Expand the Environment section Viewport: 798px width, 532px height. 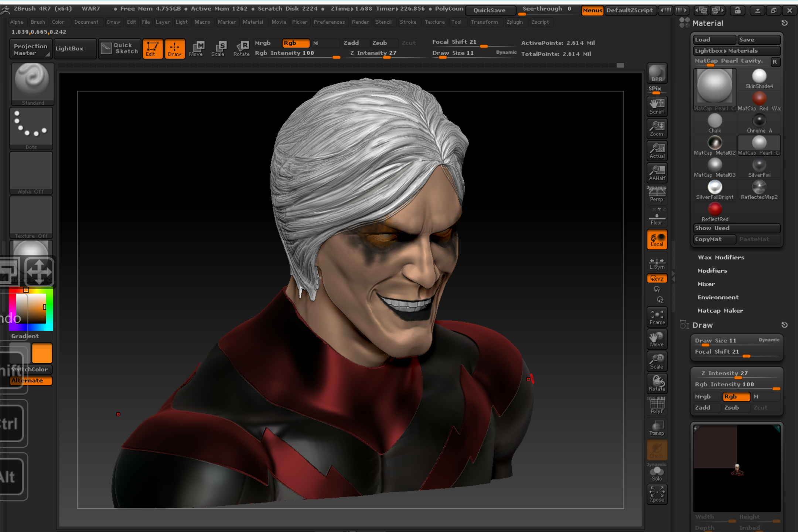(x=718, y=297)
